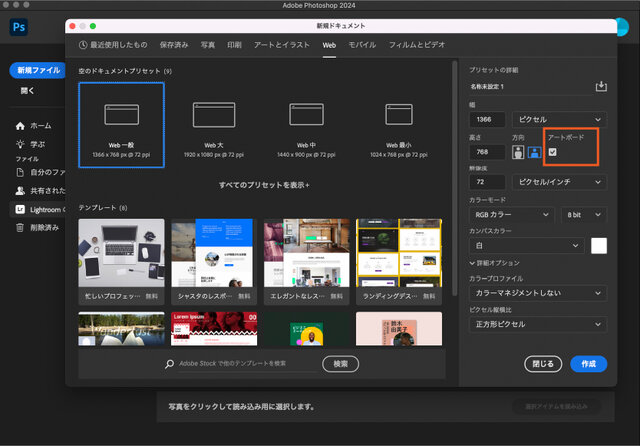Image resolution: width=640 pixels, height=446 pixels.
Task: Open the エレガントなレス… template
Action: click(307, 262)
